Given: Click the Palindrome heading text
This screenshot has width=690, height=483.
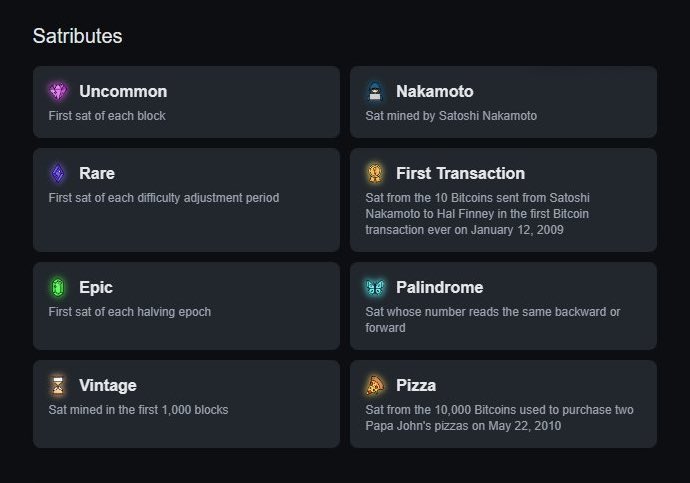Looking at the screenshot, I should [x=440, y=287].
